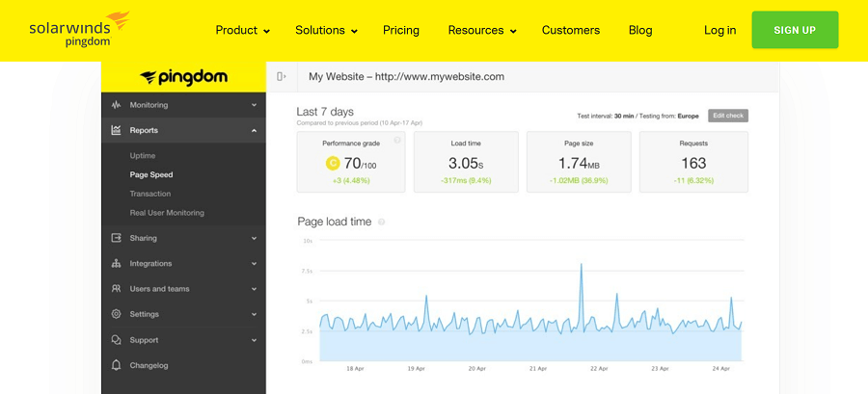This screenshot has width=868, height=394.
Task: Collapse the Reports section chevron
Action: (x=254, y=130)
